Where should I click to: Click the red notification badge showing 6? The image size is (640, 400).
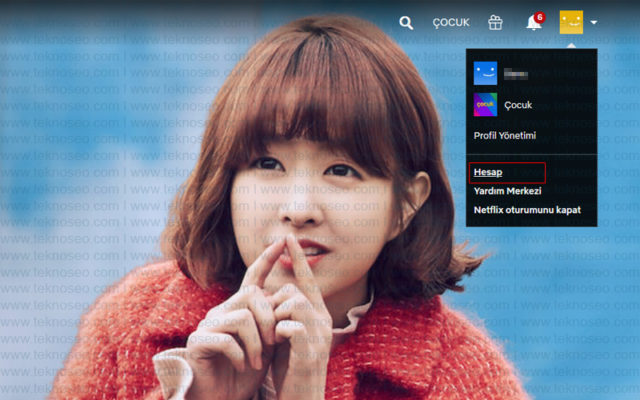(540, 18)
